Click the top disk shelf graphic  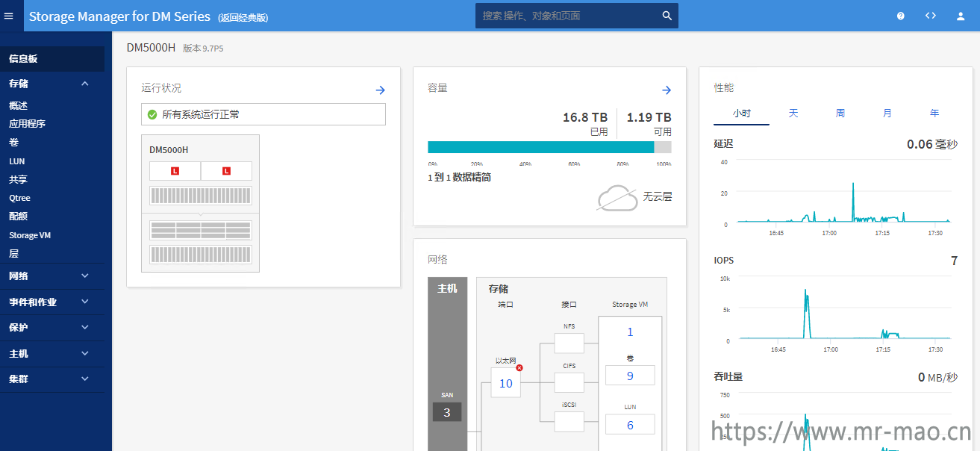click(x=201, y=196)
